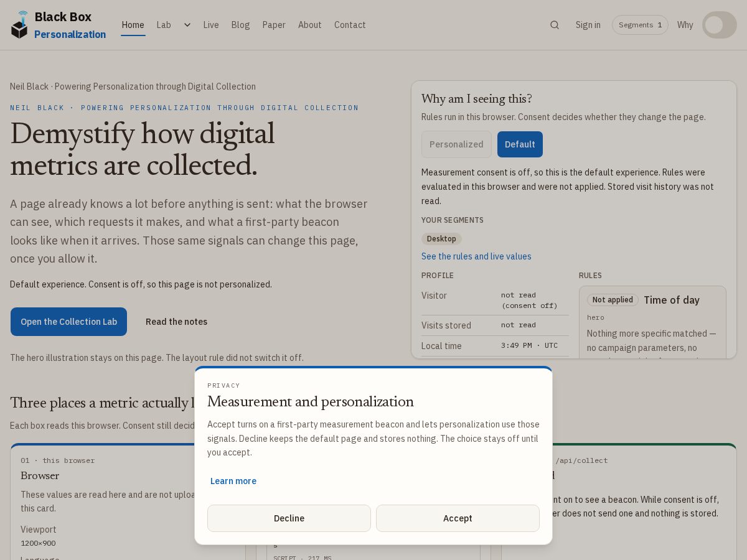Decline measurement and personalization
747x560 pixels.
(289, 518)
